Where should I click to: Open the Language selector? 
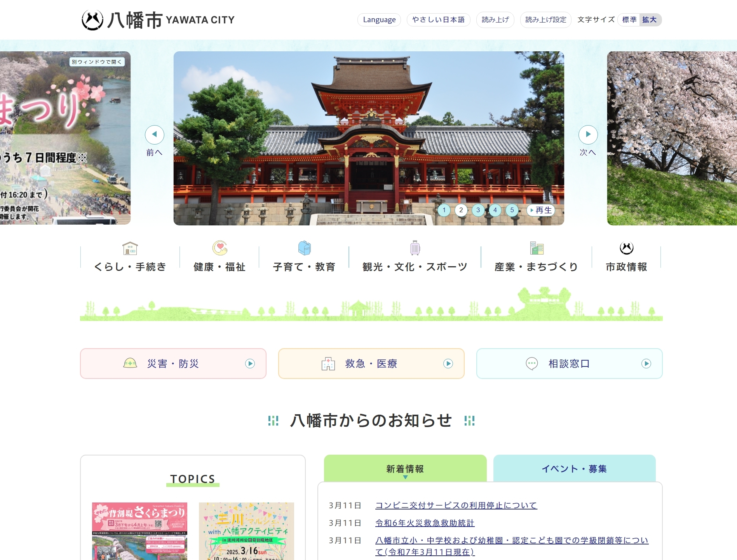[x=379, y=19]
